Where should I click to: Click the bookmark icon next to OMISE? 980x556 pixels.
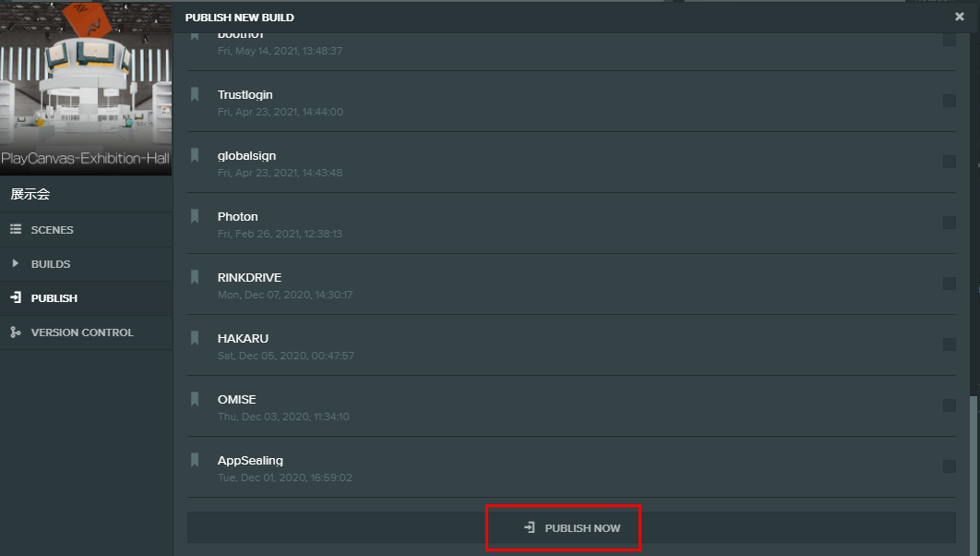point(195,398)
